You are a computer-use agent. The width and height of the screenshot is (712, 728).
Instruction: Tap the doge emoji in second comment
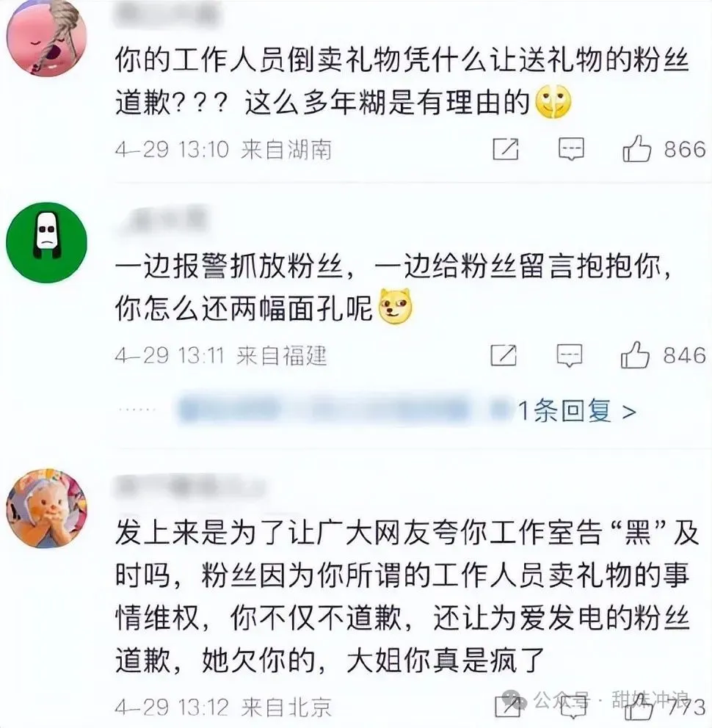395,306
